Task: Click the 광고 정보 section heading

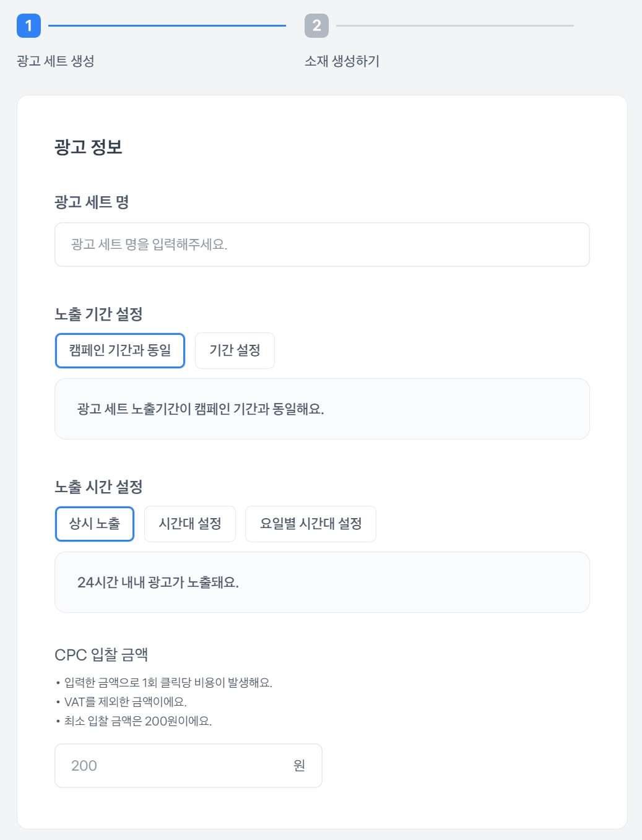Action: pyautogui.click(x=89, y=147)
